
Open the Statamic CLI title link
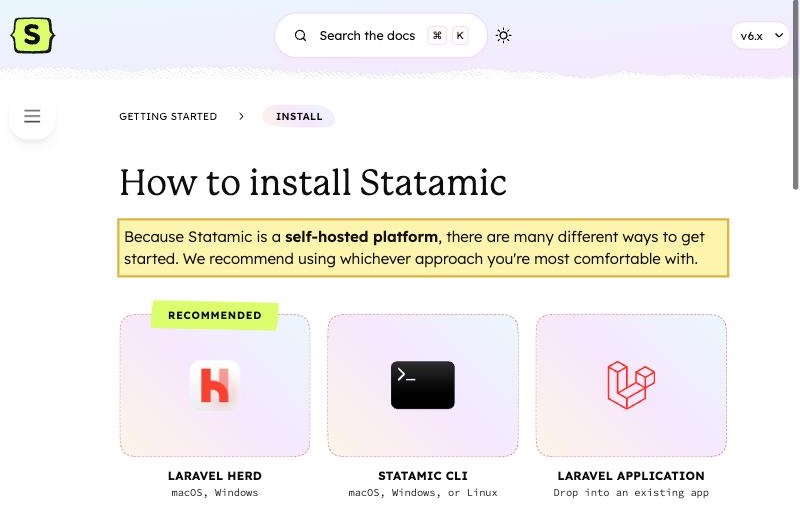[423, 476]
